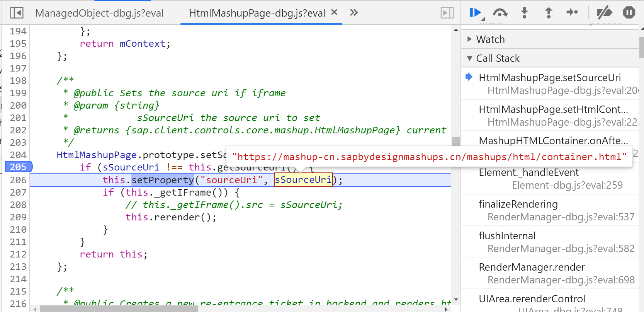The width and height of the screenshot is (644, 312).
Task: Open Element-dbg.js?eval:259 source link
Action: click(567, 185)
